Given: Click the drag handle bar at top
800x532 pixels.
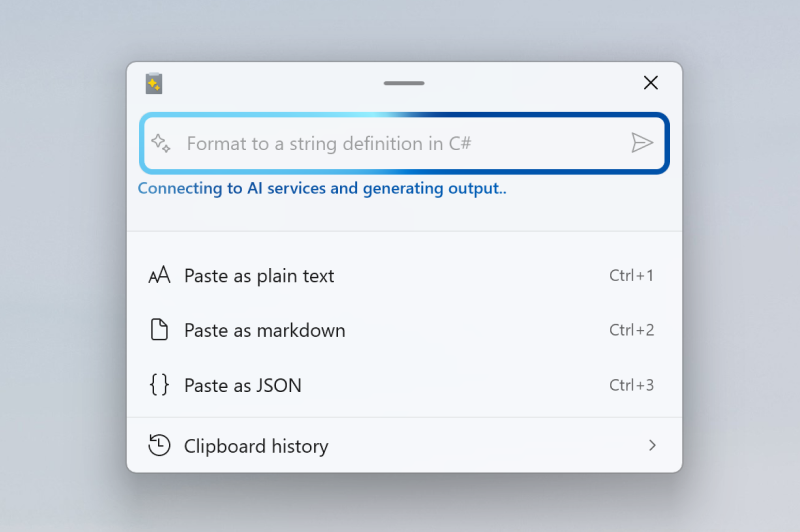Looking at the screenshot, I should coord(404,83).
